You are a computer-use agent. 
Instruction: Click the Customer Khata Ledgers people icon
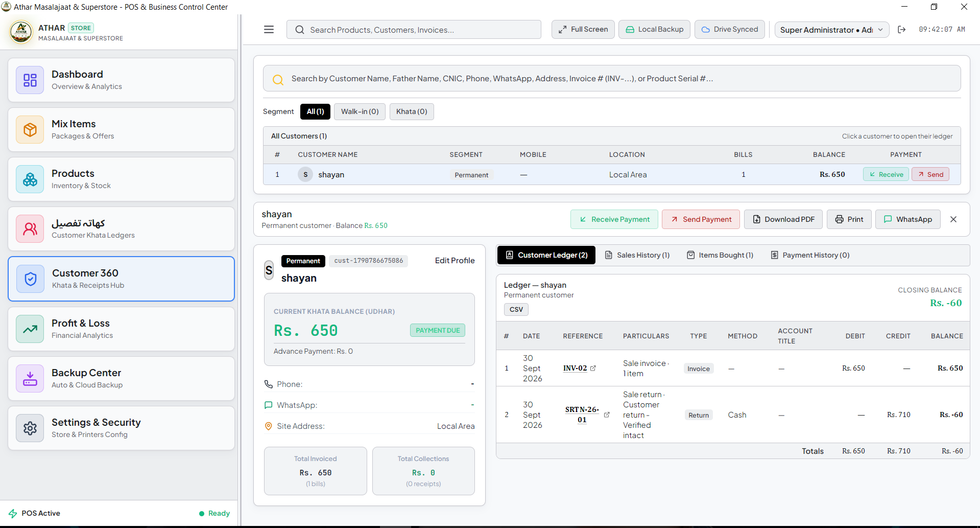[30, 229]
